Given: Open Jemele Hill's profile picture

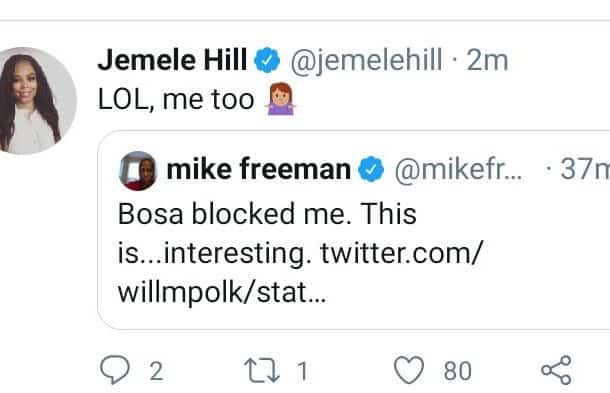Looking at the screenshot, I should coord(36,101).
